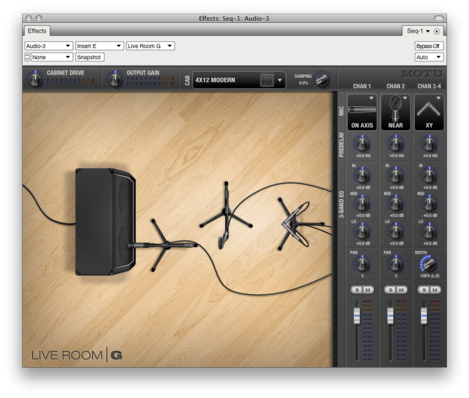Click the Output Gain knob
The image size is (469, 398).
click(x=115, y=80)
